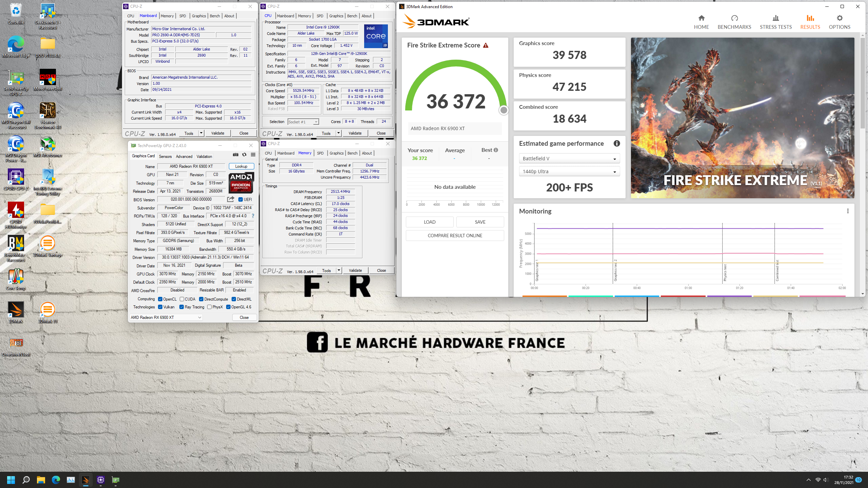
Task: Show hidden system tray icons chevron
Action: click(809, 480)
